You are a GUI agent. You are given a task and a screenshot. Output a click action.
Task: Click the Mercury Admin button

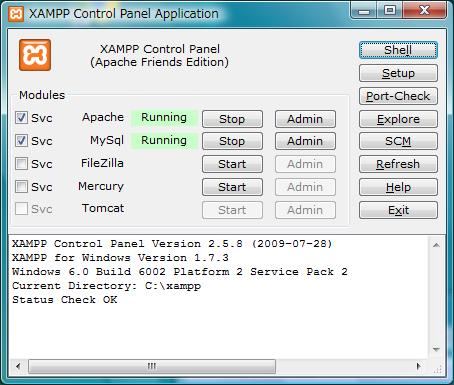tap(305, 187)
